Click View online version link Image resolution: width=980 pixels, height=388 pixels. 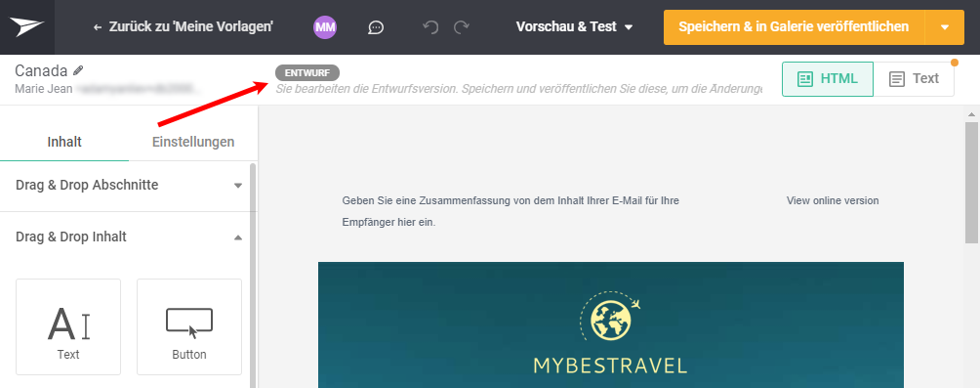pos(833,201)
